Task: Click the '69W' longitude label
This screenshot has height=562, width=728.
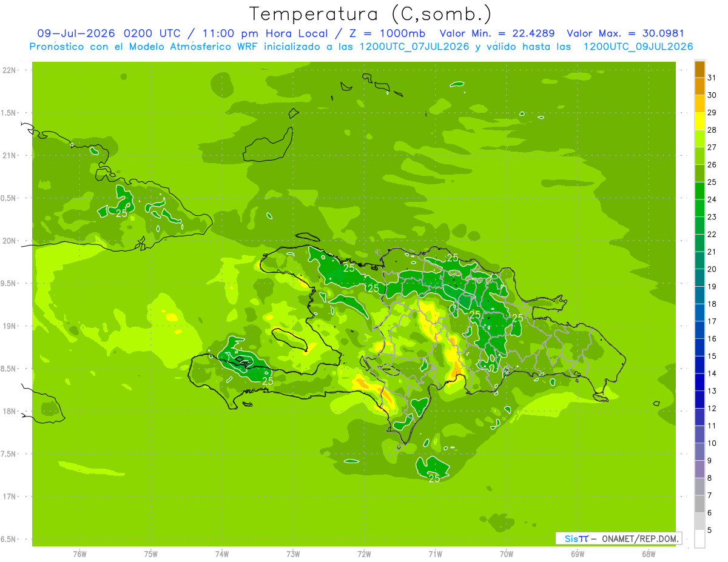Action: point(578,554)
